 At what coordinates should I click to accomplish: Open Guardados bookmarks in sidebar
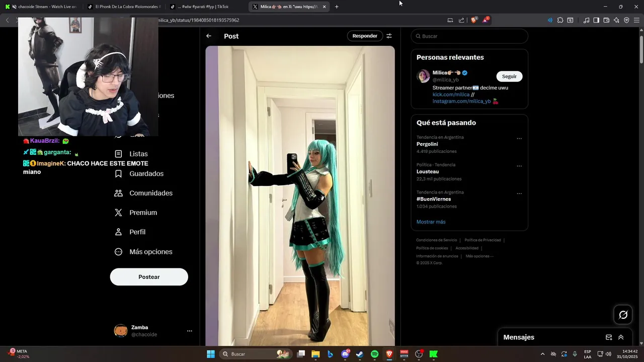pos(139,173)
